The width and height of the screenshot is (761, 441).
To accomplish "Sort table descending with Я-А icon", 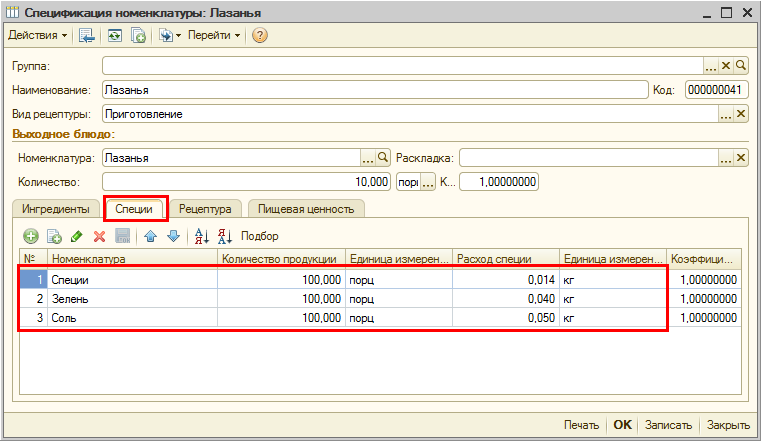I will point(224,236).
